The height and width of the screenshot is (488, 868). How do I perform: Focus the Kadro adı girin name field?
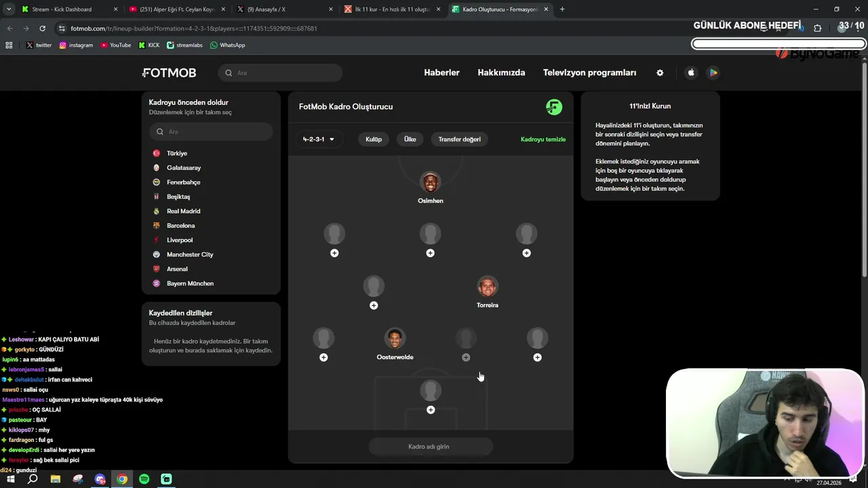point(431,447)
